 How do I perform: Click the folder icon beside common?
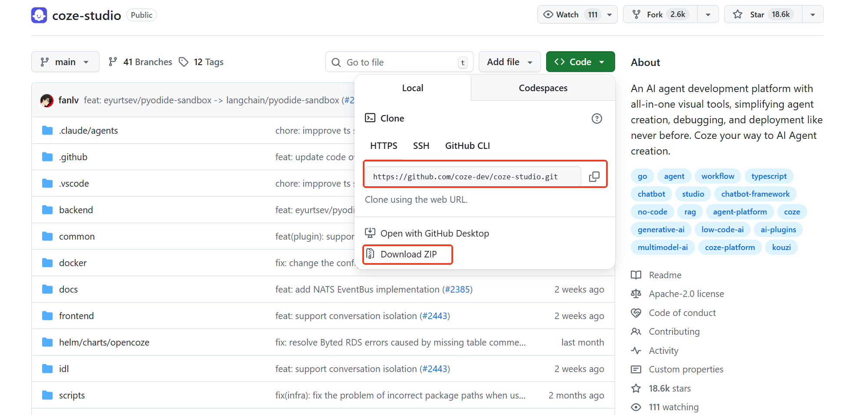pyautogui.click(x=47, y=237)
